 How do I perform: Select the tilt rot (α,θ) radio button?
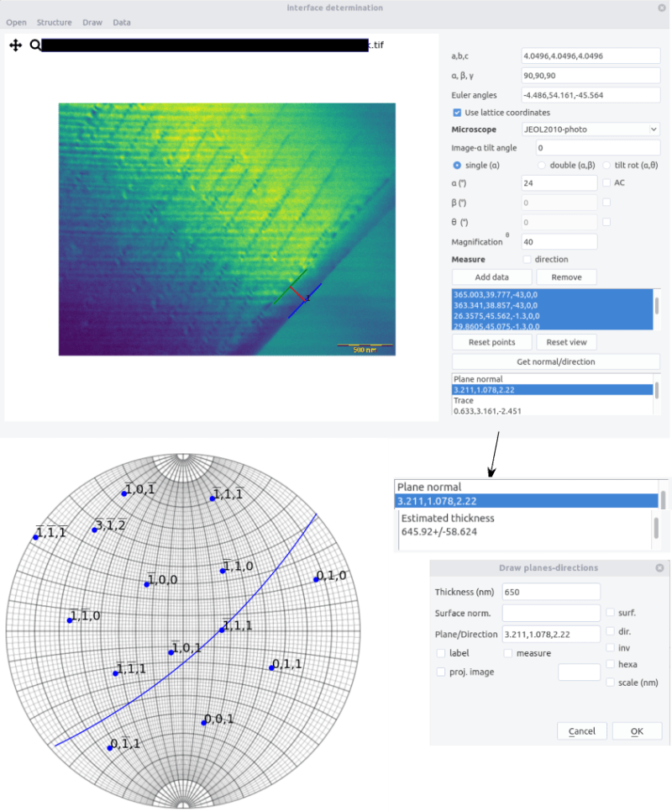(x=606, y=166)
